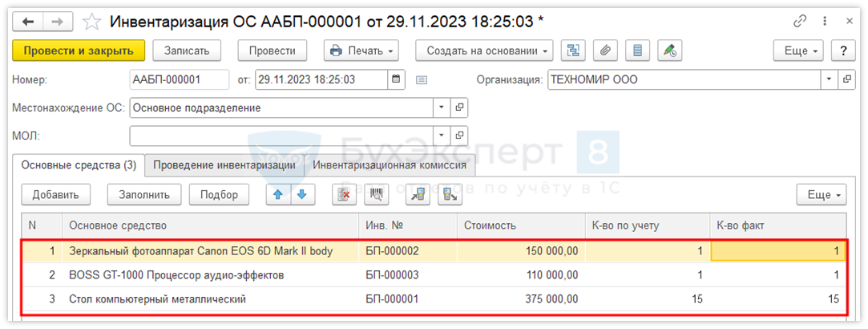Screen dimensions: 868x329
Task: Switch to Проведение инвентаризации tab
Action: click(x=224, y=165)
